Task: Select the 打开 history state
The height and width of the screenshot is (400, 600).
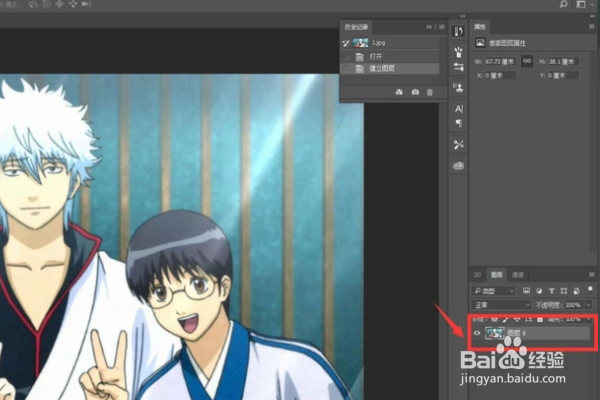Action: coord(390,57)
